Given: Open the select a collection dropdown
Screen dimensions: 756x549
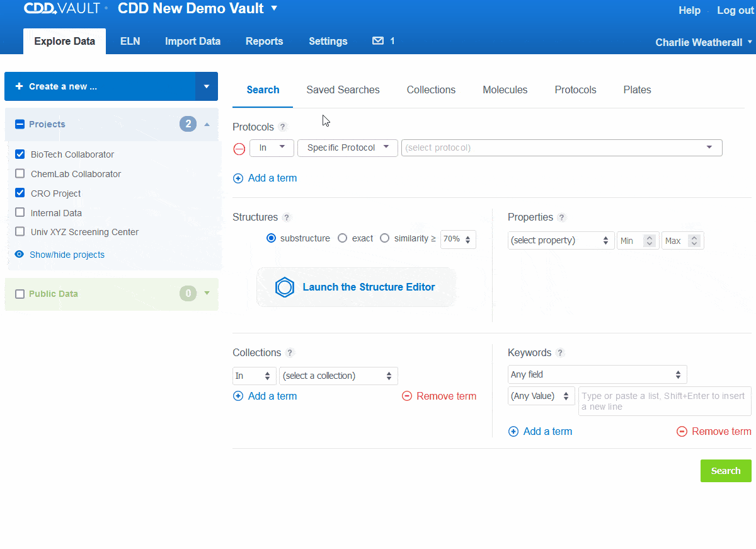Looking at the screenshot, I should (339, 376).
